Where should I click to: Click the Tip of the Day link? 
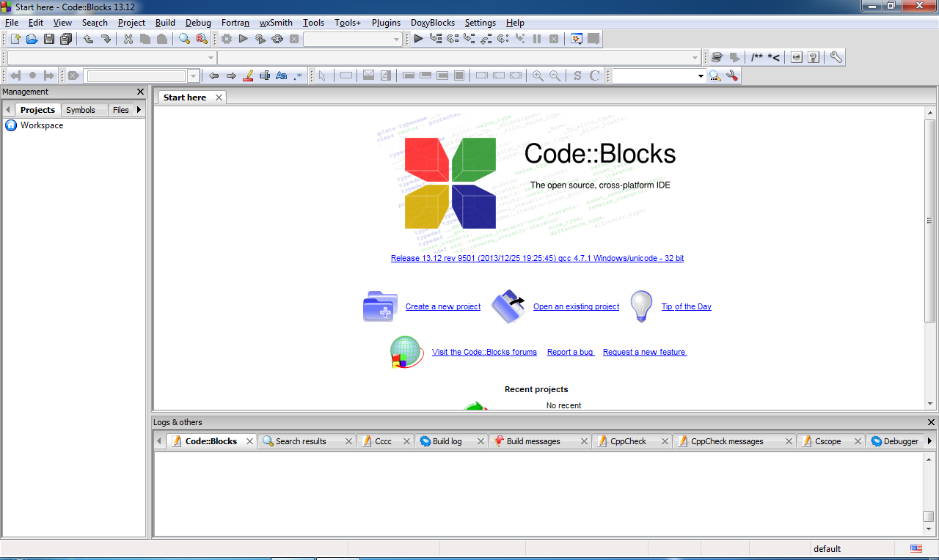[687, 306]
